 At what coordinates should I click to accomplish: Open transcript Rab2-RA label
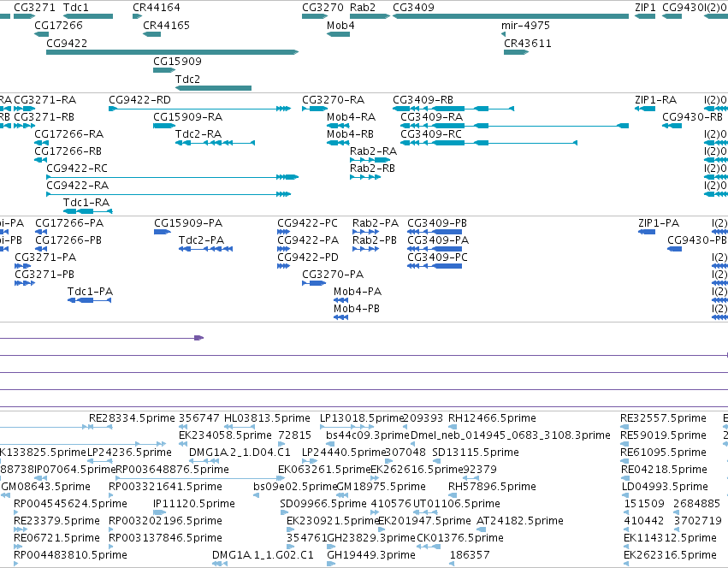coord(373,151)
